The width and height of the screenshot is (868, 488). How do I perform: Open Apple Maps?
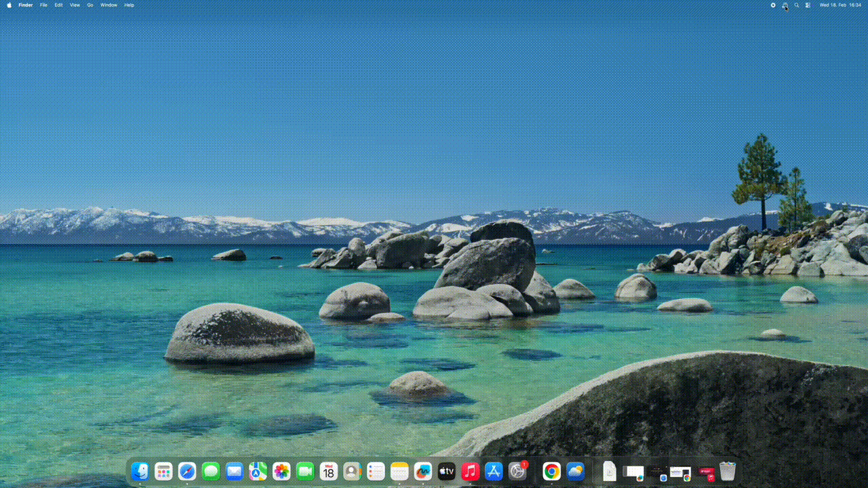(257, 471)
